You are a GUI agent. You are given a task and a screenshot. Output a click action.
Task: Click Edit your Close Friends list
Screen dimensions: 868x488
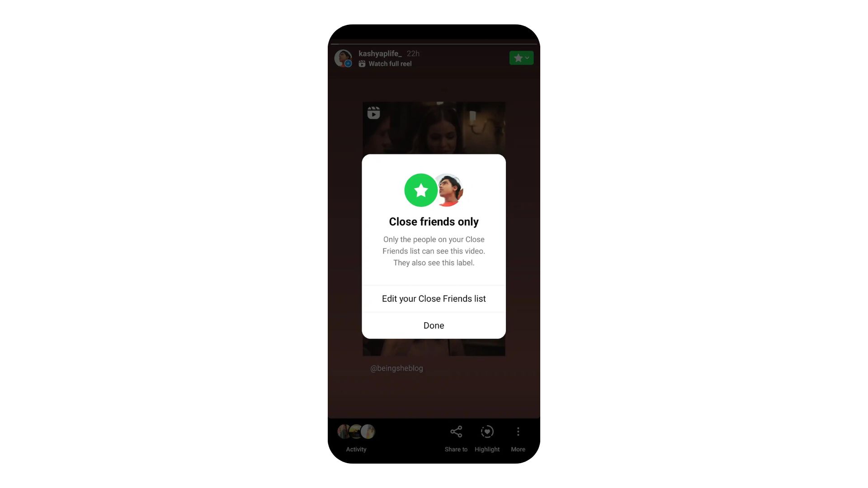(x=434, y=299)
